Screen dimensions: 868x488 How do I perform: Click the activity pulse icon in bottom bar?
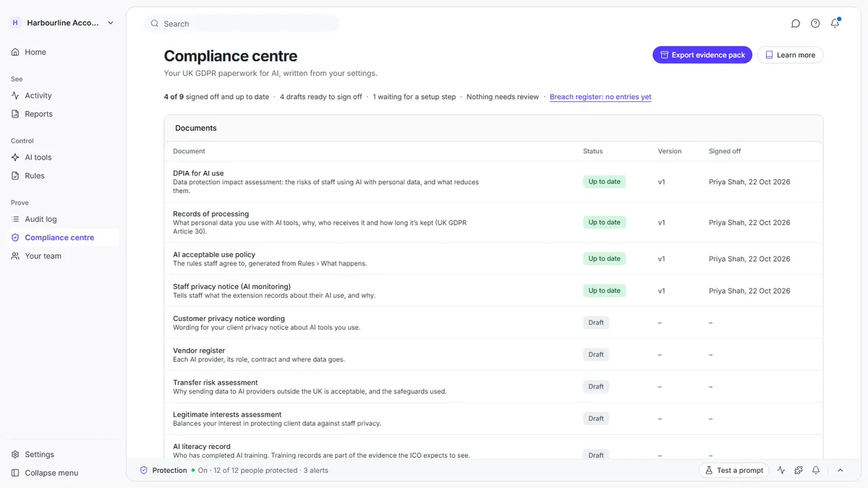tap(781, 470)
